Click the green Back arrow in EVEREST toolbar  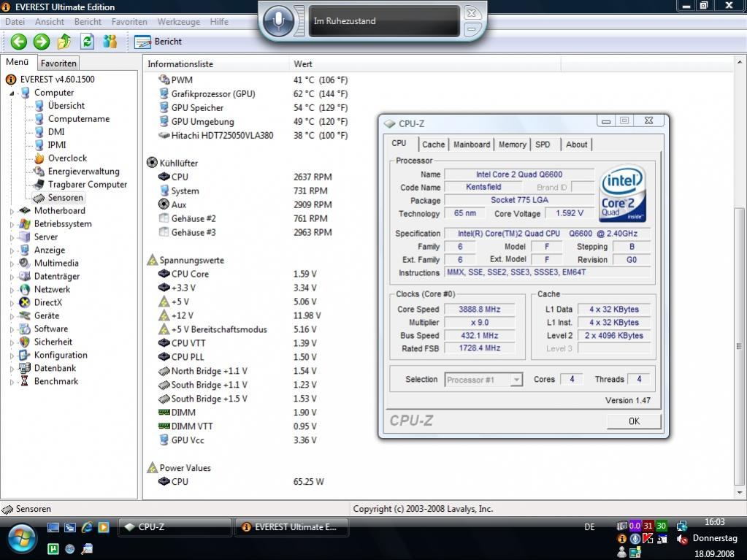[18, 42]
